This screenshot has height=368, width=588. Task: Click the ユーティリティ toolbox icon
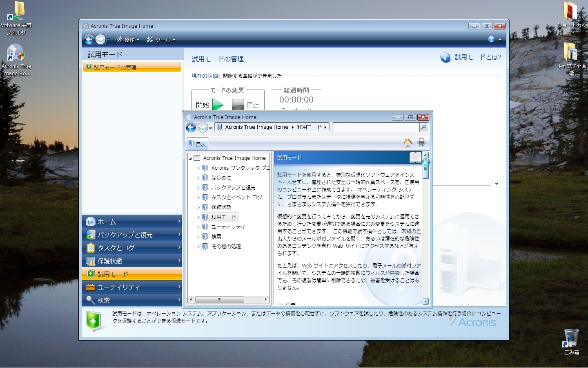[91, 287]
